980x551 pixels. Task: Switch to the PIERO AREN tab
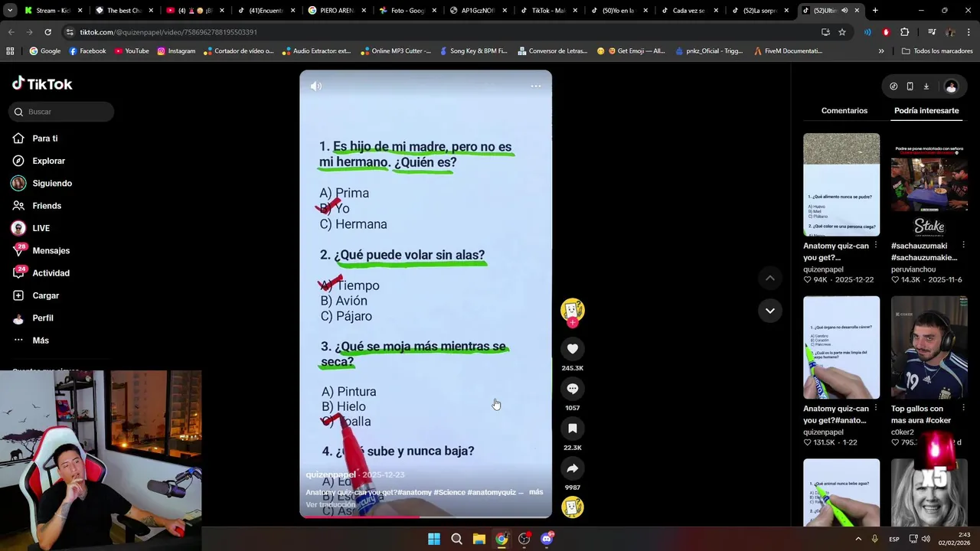coord(338,11)
